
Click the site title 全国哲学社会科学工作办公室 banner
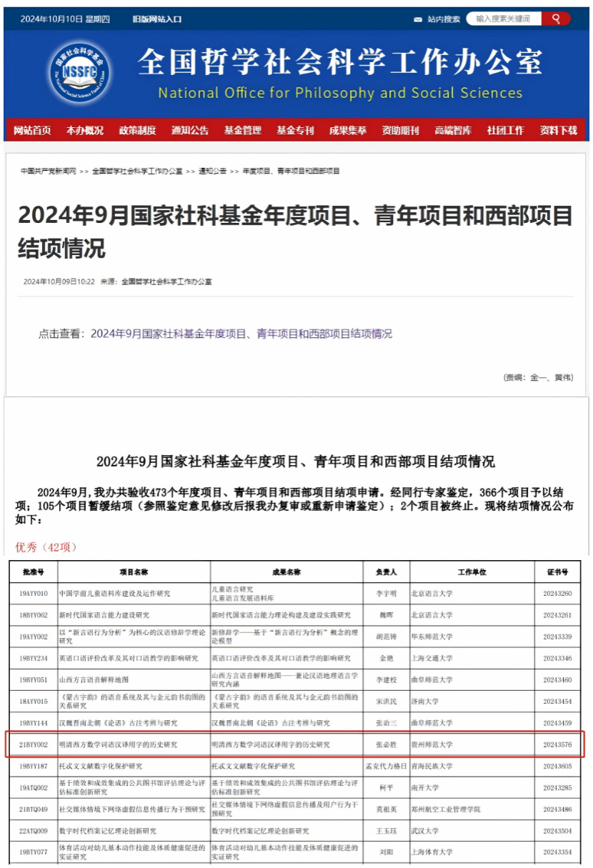click(340, 62)
